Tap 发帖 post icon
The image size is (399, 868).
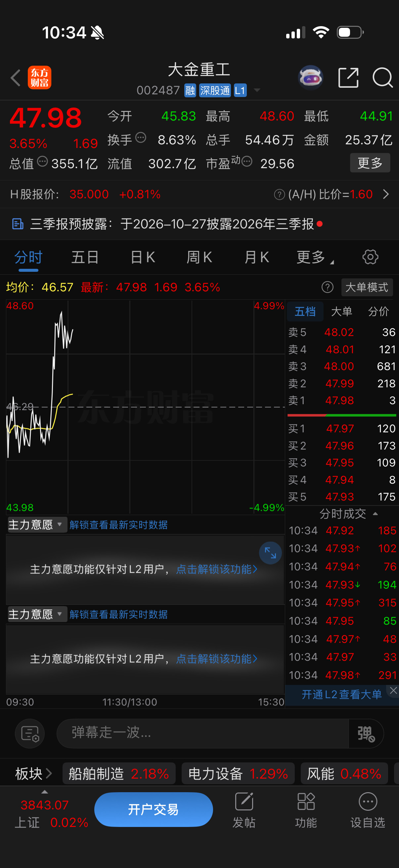(x=244, y=810)
